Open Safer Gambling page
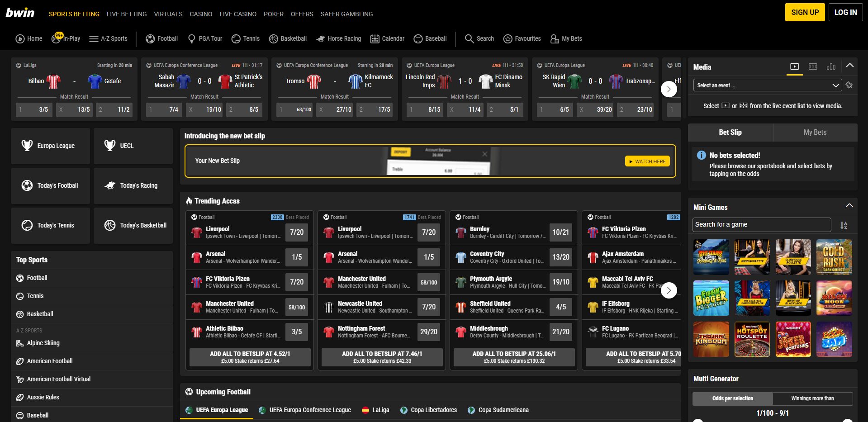The width and height of the screenshot is (868, 422). point(347,14)
